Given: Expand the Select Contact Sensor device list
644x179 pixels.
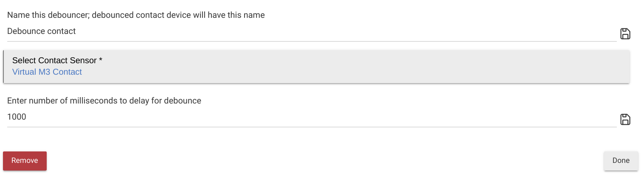Looking at the screenshot, I should [316, 67].
